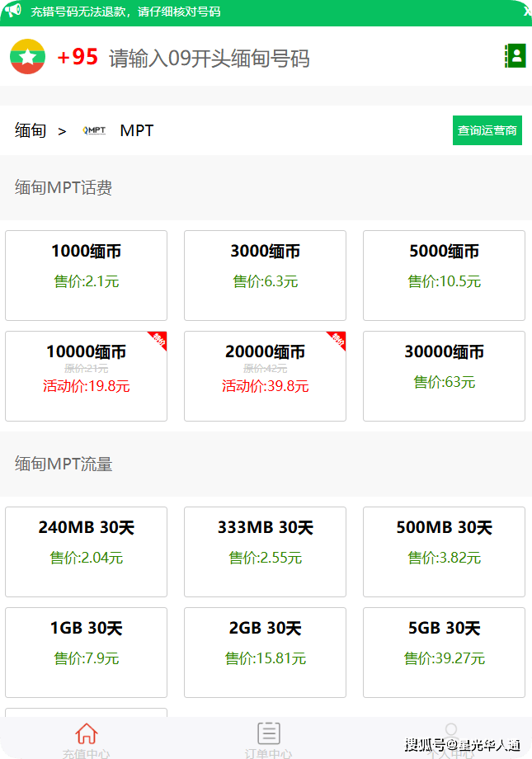The image size is (532, 759).
Task: Choose the 5000缅币 top-up card
Action: [x=444, y=276]
